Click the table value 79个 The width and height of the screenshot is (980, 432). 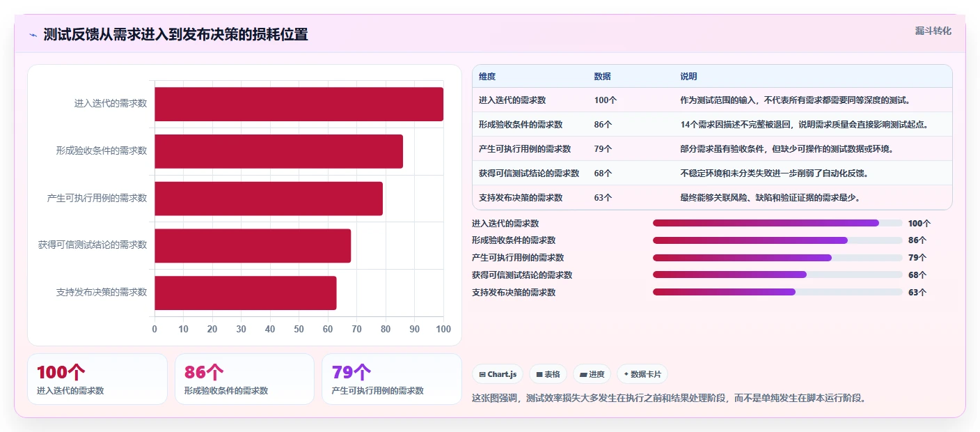click(x=603, y=149)
